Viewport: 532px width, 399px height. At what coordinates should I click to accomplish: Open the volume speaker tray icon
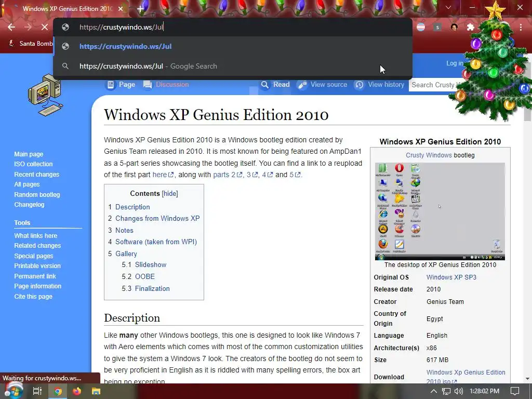[458, 391]
